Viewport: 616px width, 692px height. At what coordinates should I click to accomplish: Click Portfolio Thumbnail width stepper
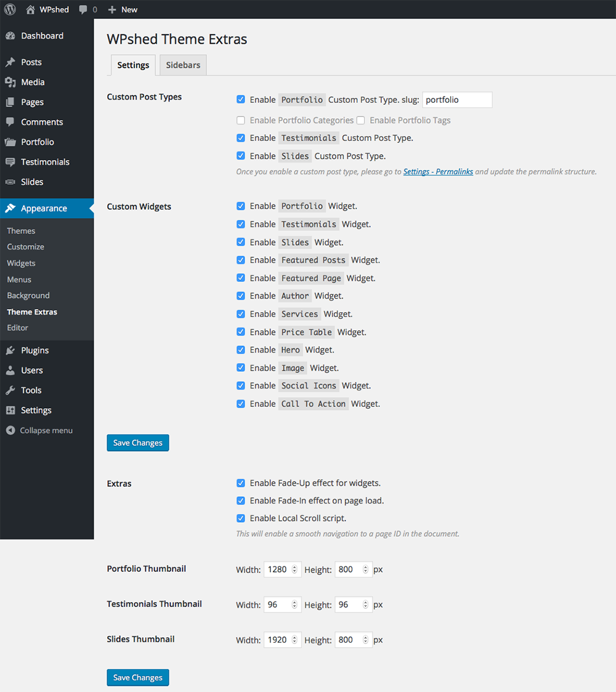point(294,569)
